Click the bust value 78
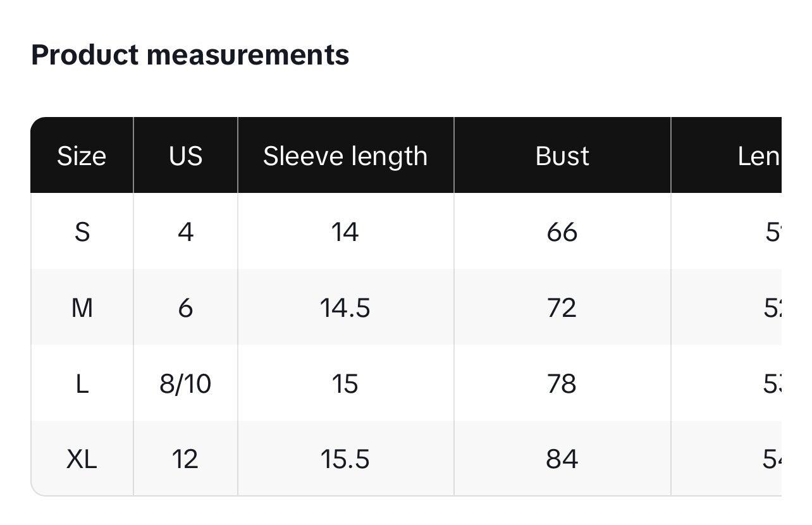This screenshot has height=525, width=812. 562,384
